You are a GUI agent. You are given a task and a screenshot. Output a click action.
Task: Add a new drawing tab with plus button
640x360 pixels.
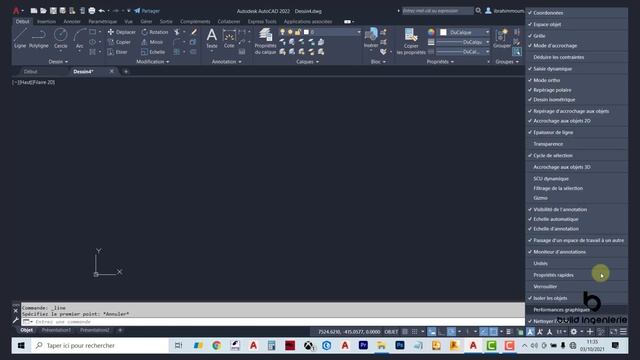[126, 71]
